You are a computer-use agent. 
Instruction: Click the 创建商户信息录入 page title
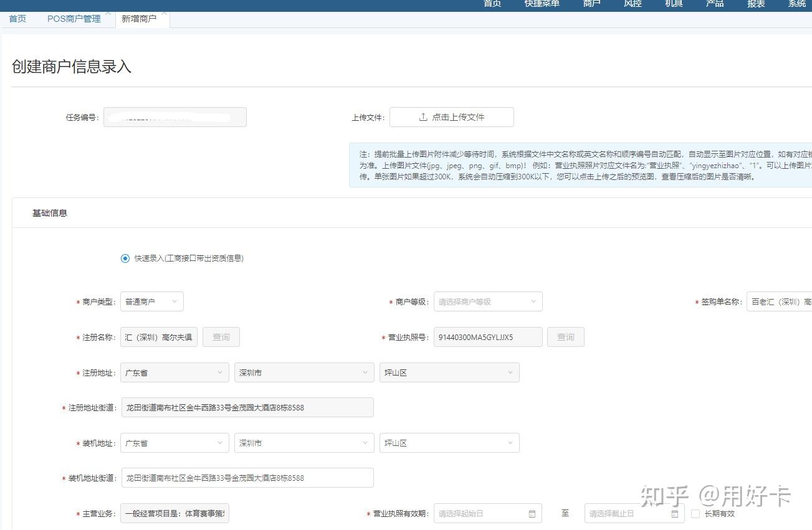pyautogui.click(x=71, y=67)
